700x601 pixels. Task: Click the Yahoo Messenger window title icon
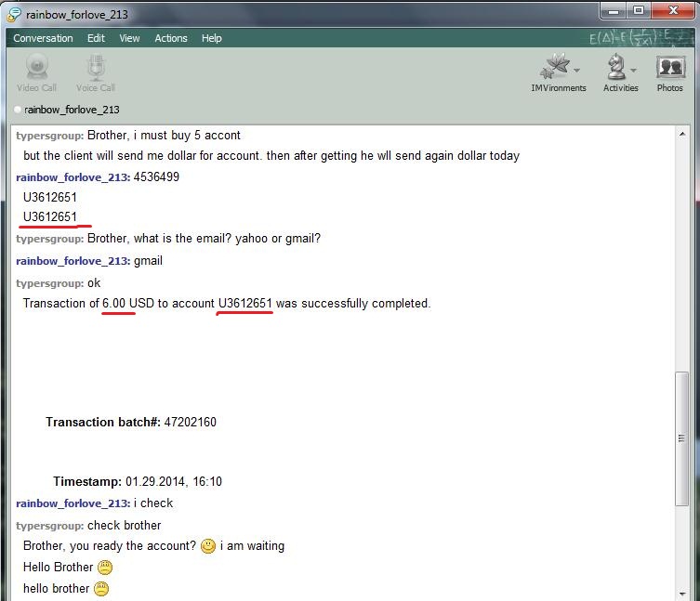tap(13, 15)
